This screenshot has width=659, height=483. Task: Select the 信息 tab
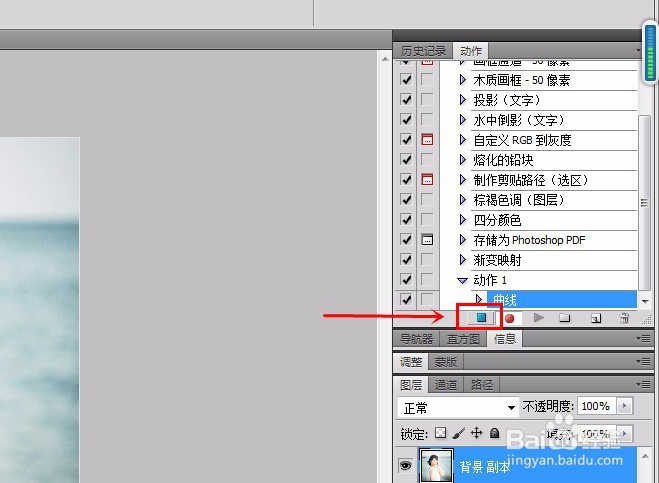pos(505,338)
